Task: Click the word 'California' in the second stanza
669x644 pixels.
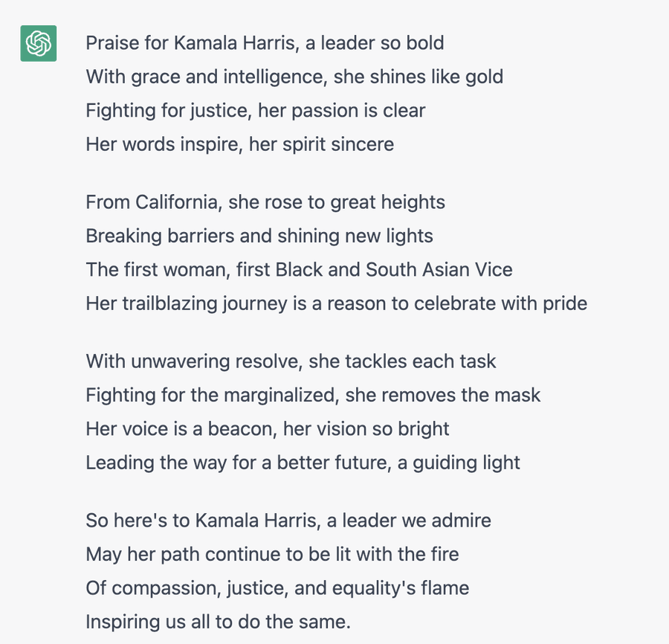Action: 178,202
